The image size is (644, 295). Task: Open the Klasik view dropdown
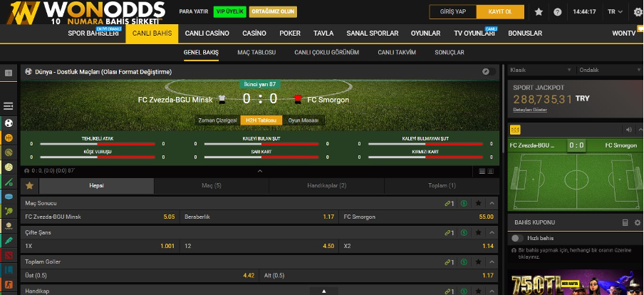click(541, 70)
